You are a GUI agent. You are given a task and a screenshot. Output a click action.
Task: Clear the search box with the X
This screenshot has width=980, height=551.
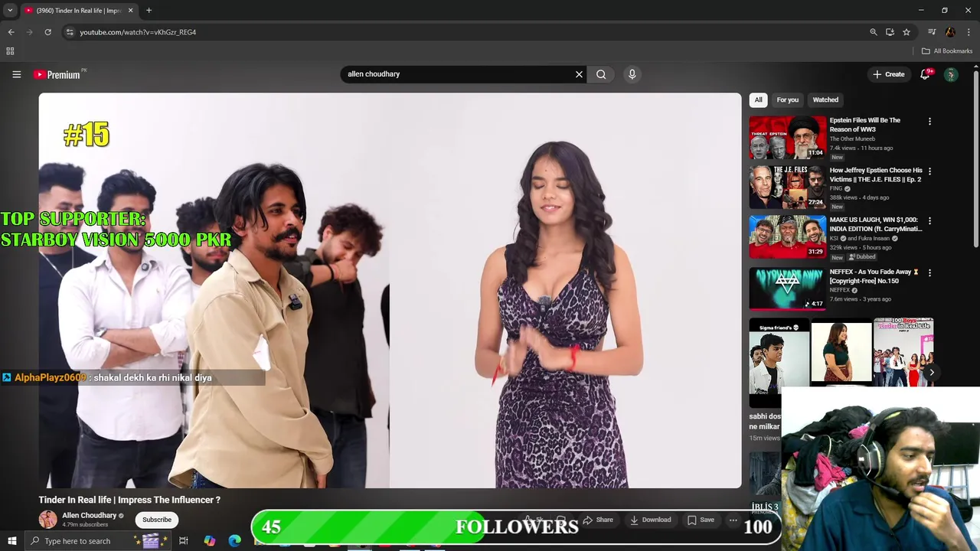click(579, 74)
